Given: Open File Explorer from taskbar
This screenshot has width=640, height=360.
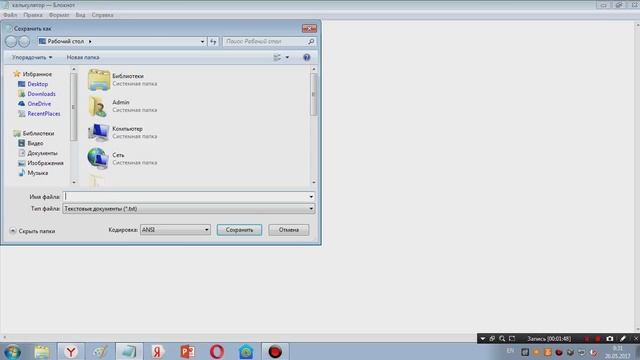Looking at the screenshot, I should tap(42, 351).
